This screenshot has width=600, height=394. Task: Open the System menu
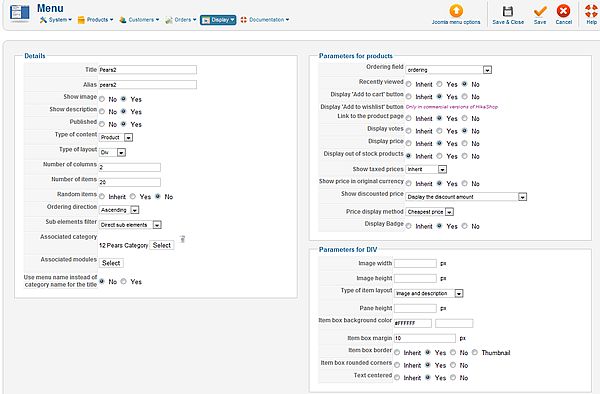(55, 20)
